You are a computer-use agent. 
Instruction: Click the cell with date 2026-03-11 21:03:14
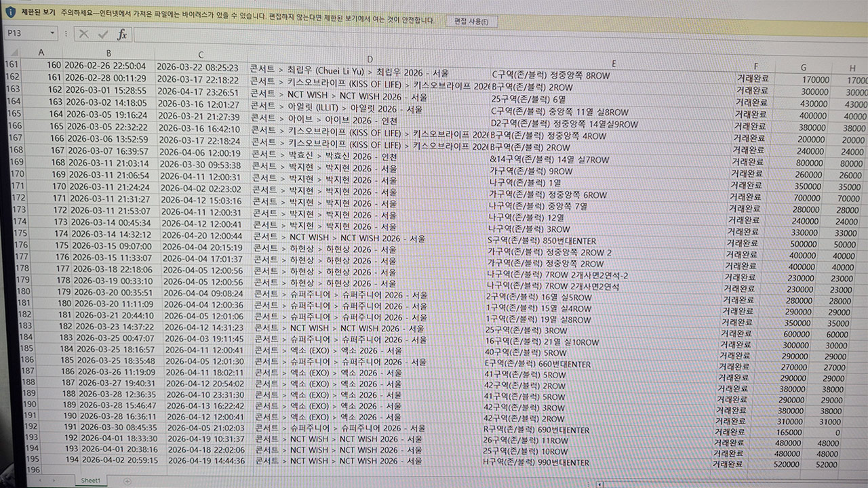point(108,163)
